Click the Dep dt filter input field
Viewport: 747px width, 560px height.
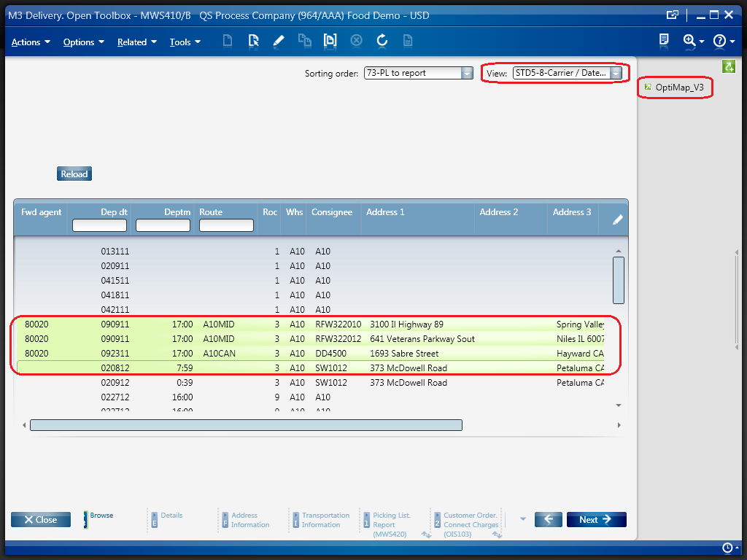pos(100,226)
